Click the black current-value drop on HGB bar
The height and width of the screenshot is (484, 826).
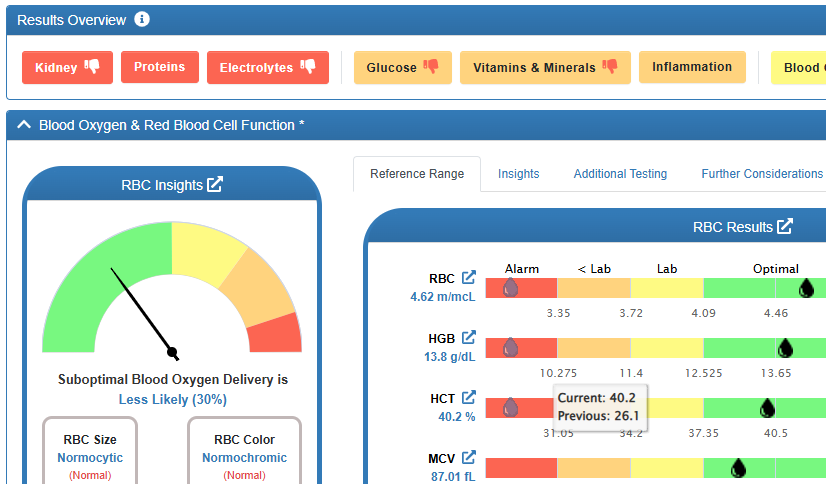tap(785, 348)
